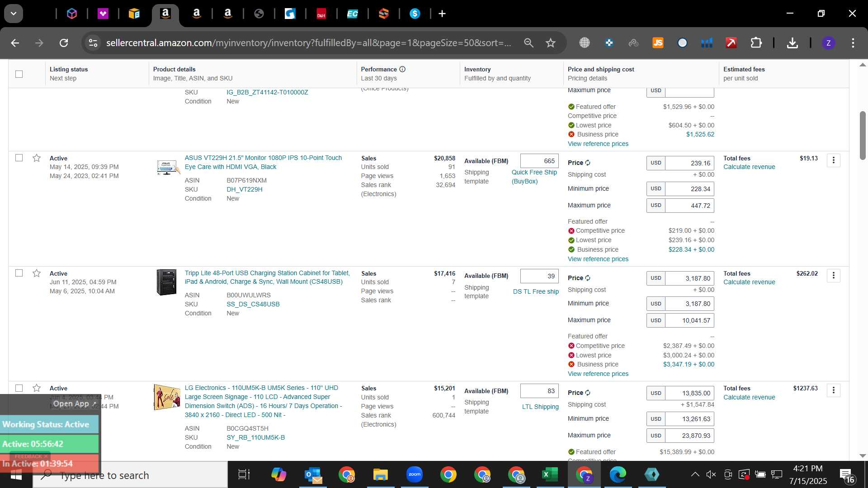This screenshot has width=868, height=488.
Task: Click the Performance info icon
Action: click(x=402, y=69)
